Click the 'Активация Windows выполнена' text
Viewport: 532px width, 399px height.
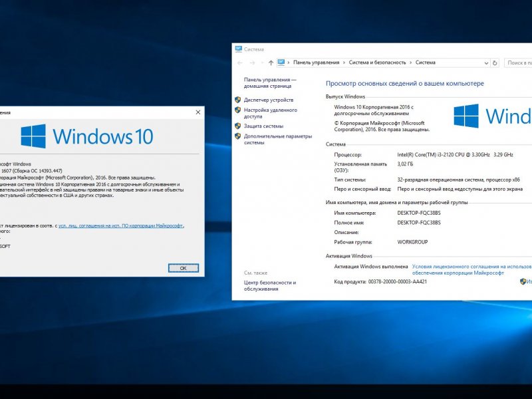[371, 267]
